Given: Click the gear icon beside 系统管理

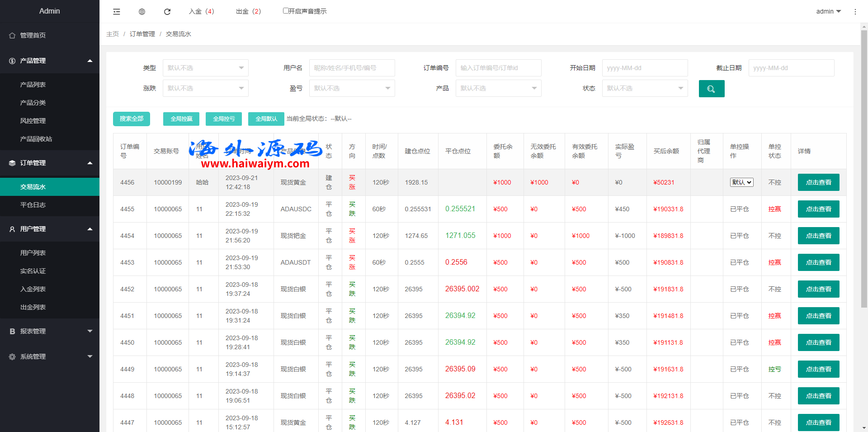Looking at the screenshot, I should 12,356.
